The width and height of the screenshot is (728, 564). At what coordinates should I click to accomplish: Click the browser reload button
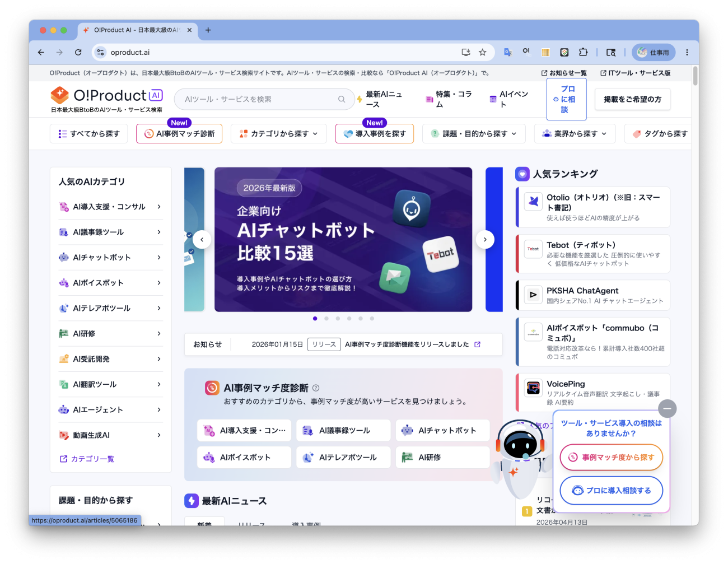coord(78,52)
